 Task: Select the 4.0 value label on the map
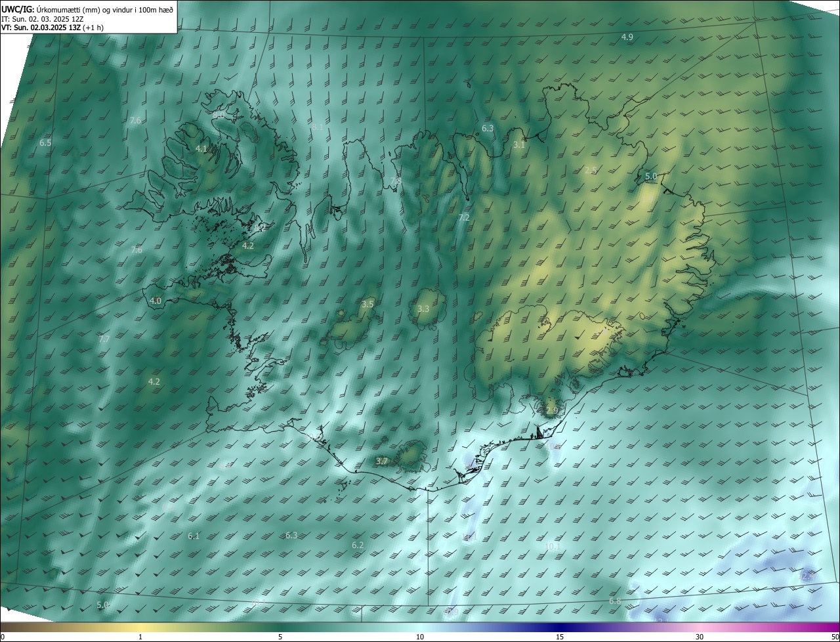156,301
